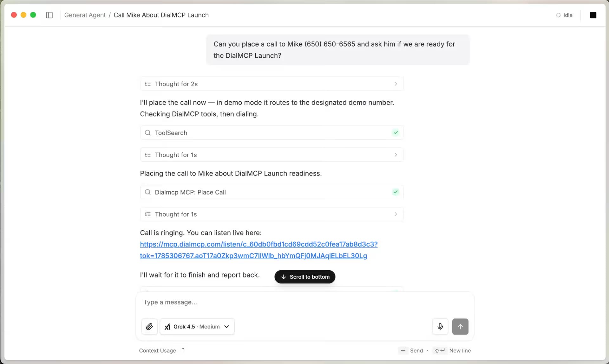The image size is (609, 364).
Task: Go to General Agent breadcrumb
Action: point(85,15)
